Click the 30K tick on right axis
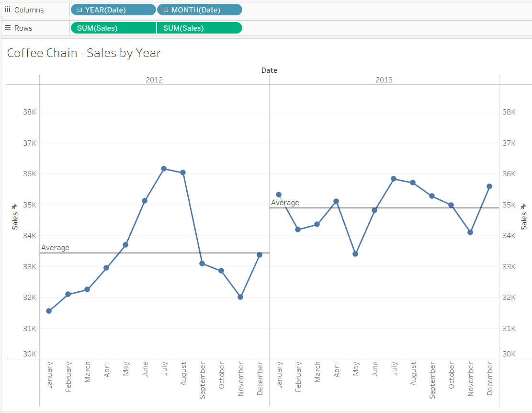532x413 pixels. (509, 354)
